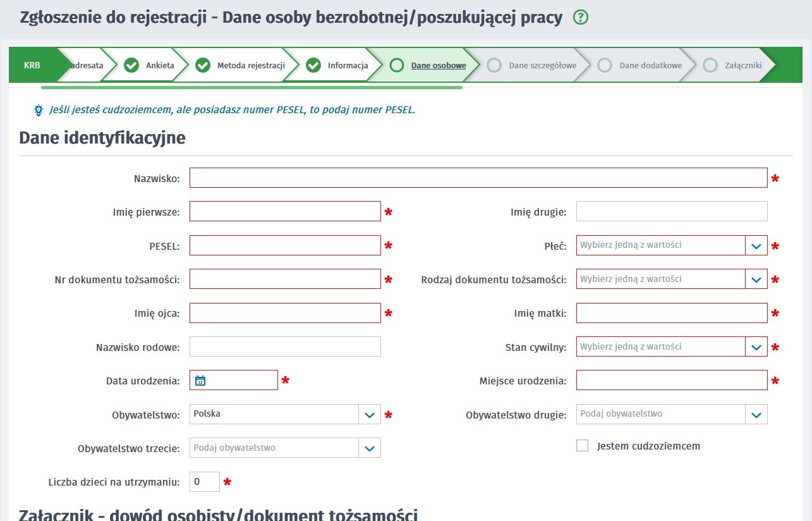
Task: Click the Imię ojca input field
Action: 285,313
